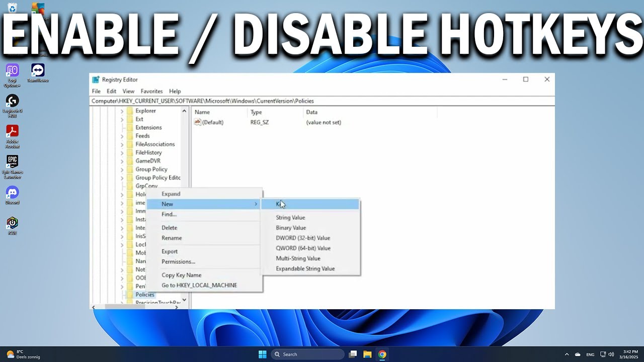Open Google Chrome from the taskbar

coord(382,354)
